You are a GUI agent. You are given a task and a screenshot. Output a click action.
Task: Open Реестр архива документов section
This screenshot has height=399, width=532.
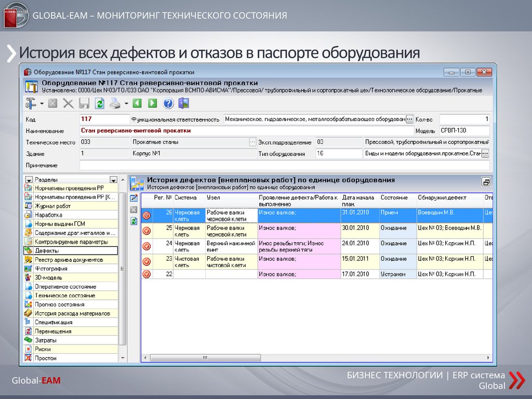click(71, 260)
